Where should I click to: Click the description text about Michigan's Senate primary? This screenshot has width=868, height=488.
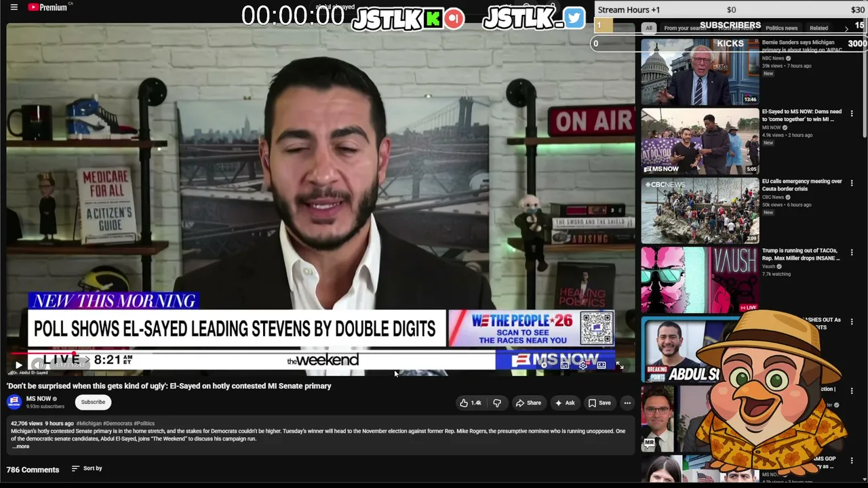[x=318, y=434]
